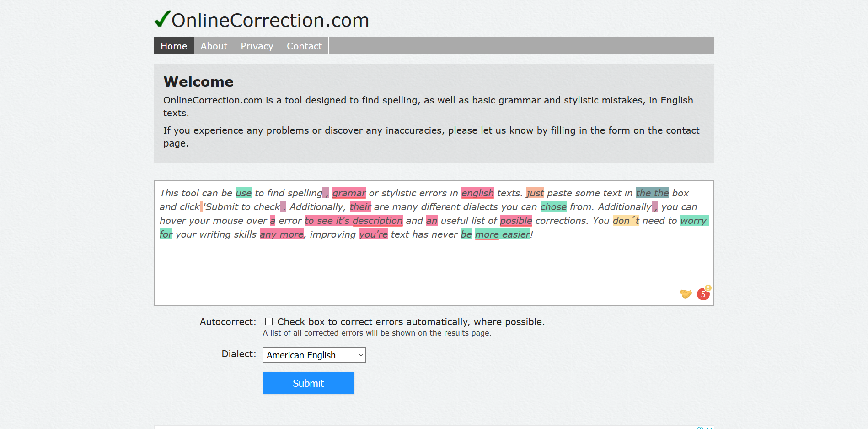
Task: Navigate to the Contact page
Action: tap(304, 46)
